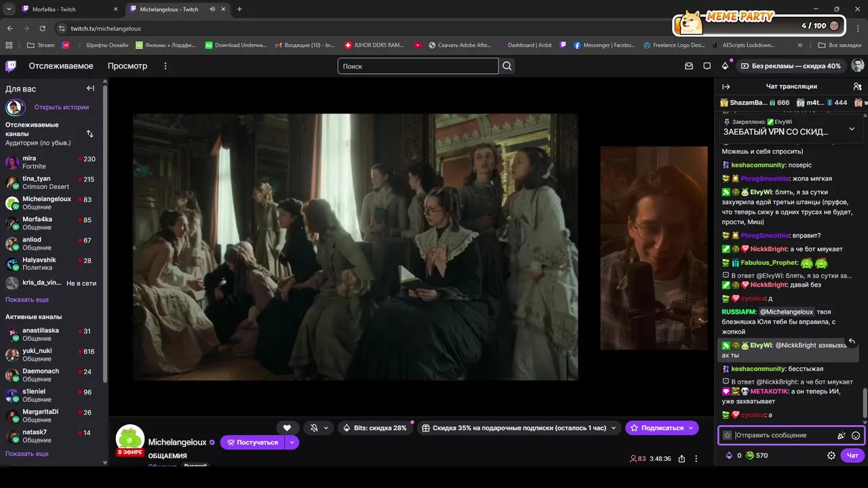Open channel points balance 570

pos(756,455)
